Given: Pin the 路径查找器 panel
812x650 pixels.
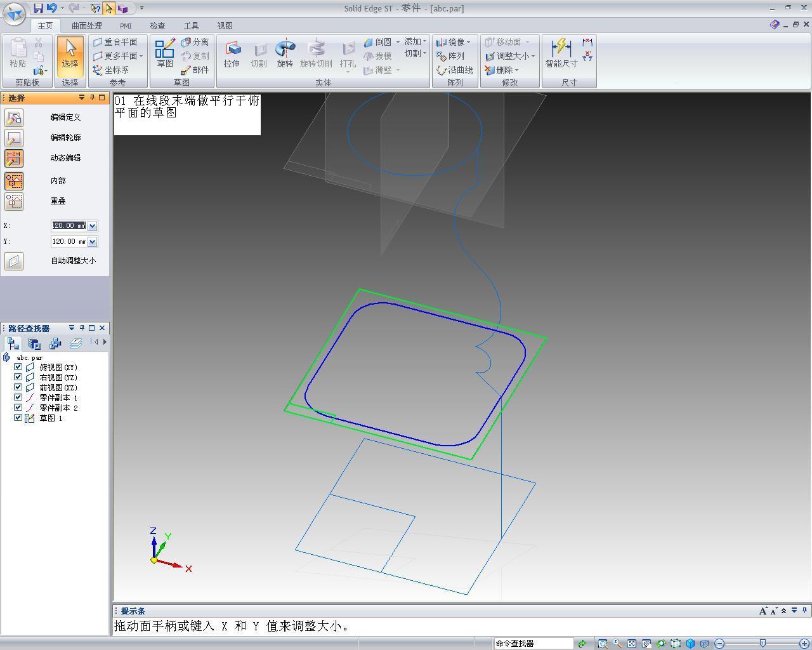Looking at the screenshot, I should (x=82, y=328).
